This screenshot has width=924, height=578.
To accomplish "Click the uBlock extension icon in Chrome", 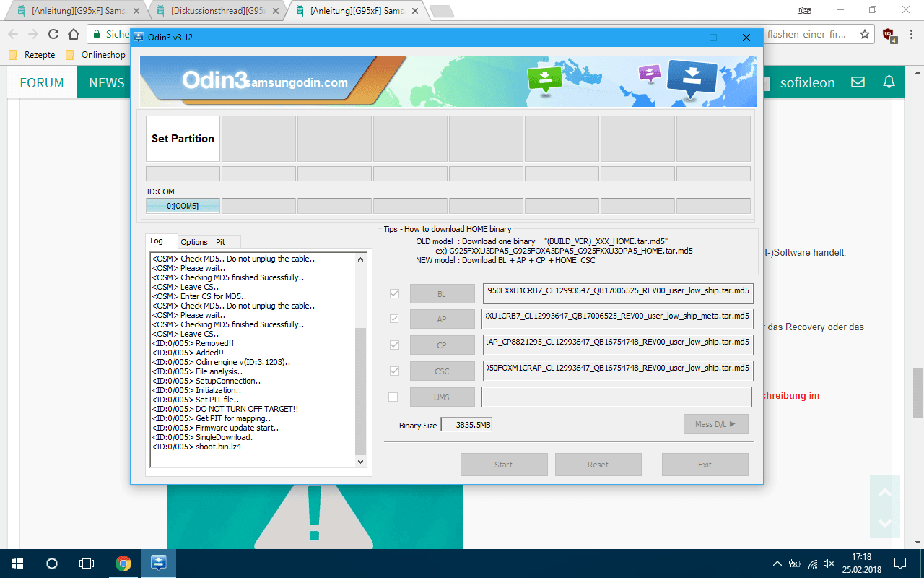I will pyautogui.click(x=889, y=35).
